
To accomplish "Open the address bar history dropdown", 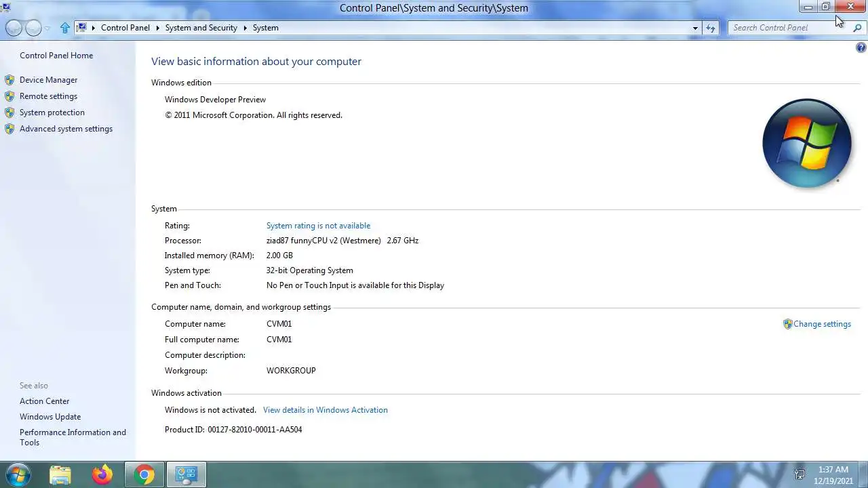I will coord(695,28).
